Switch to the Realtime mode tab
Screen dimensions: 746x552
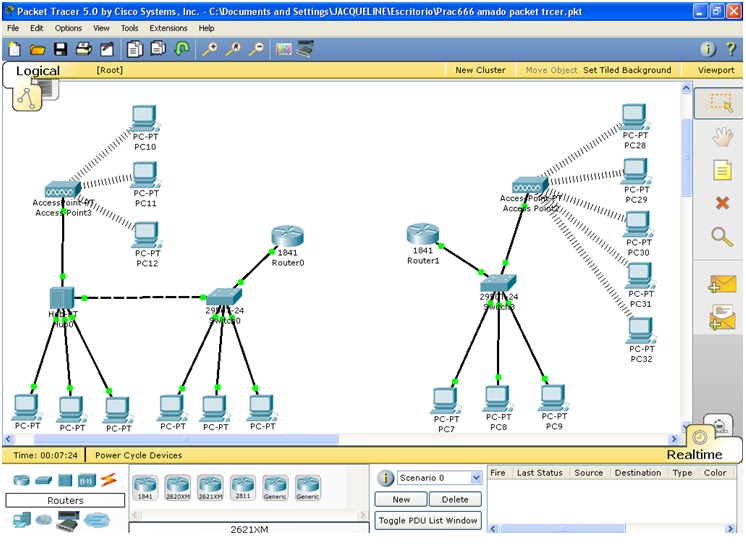[x=694, y=455]
